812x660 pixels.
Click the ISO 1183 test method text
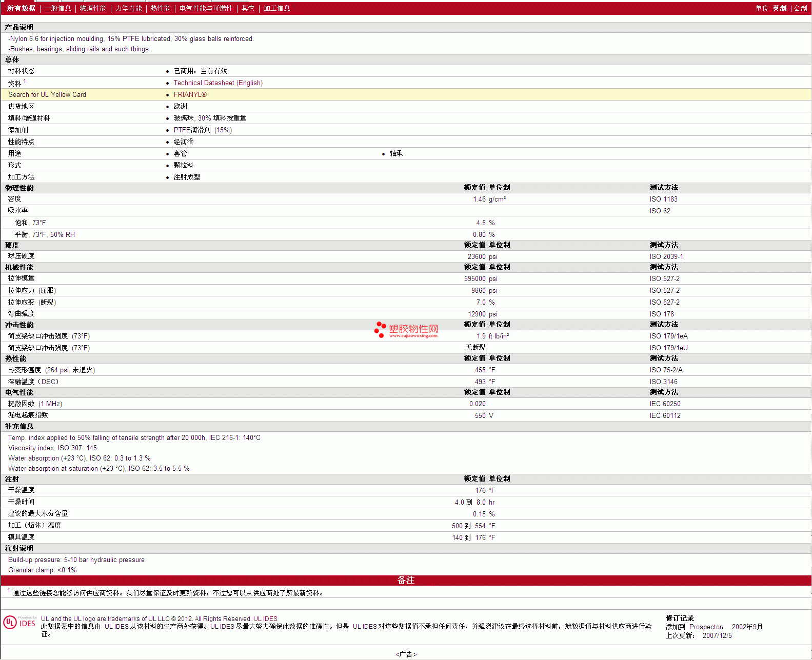coord(663,199)
